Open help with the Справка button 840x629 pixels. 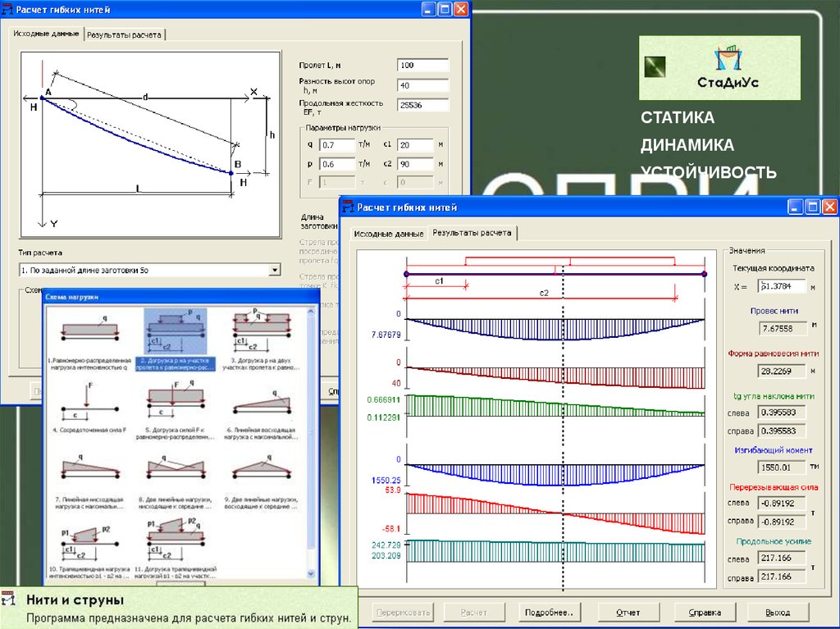(704, 612)
